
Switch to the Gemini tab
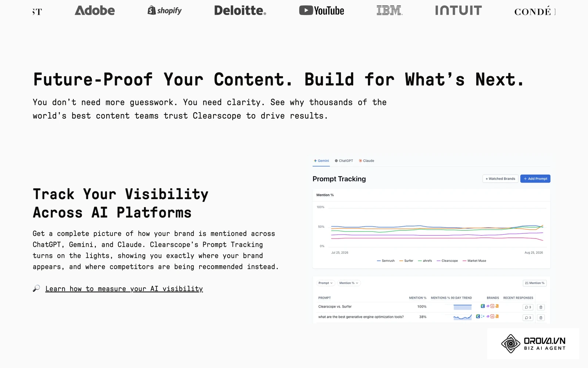(322, 161)
